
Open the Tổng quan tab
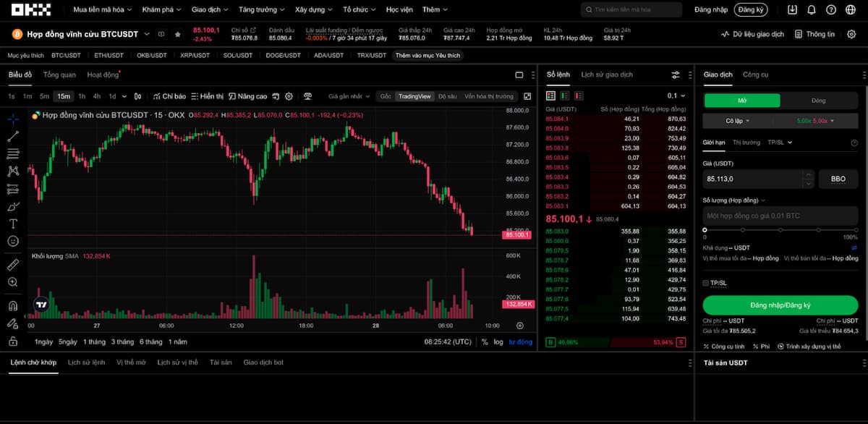(59, 75)
